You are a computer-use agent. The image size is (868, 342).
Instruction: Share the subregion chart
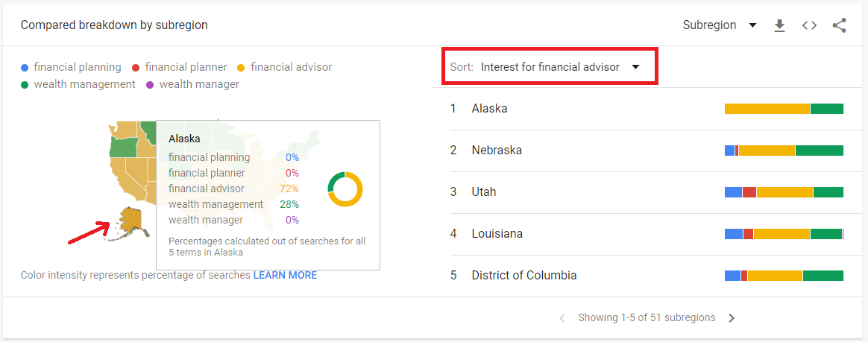click(x=839, y=25)
